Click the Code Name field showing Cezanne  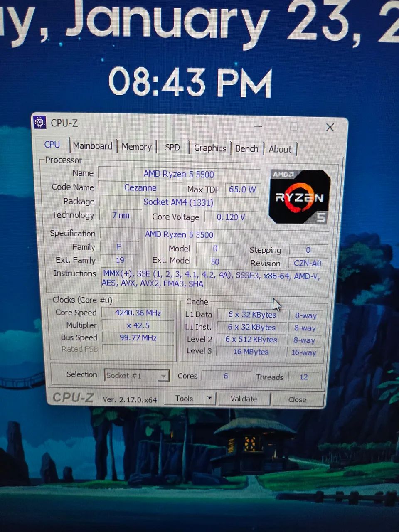(x=140, y=187)
